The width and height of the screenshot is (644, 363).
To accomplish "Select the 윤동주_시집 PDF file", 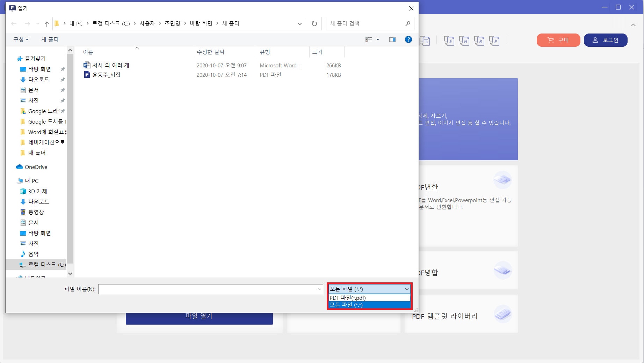I will (x=102, y=75).
